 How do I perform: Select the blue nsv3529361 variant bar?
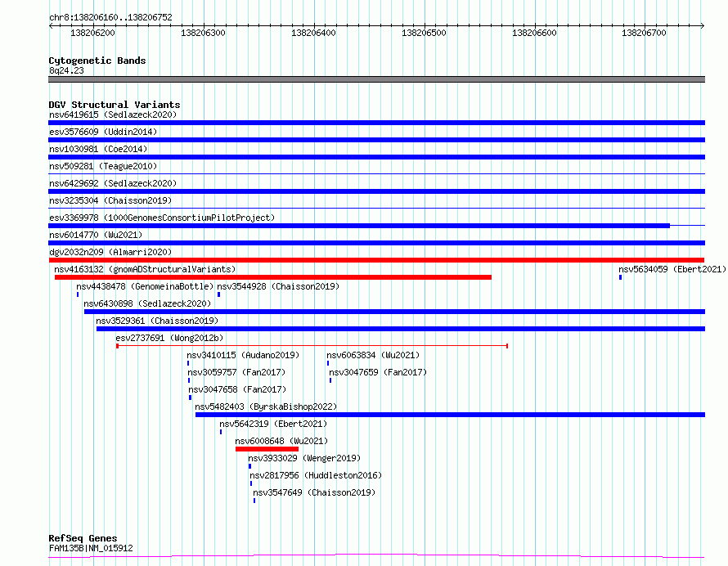[x=401, y=329]
